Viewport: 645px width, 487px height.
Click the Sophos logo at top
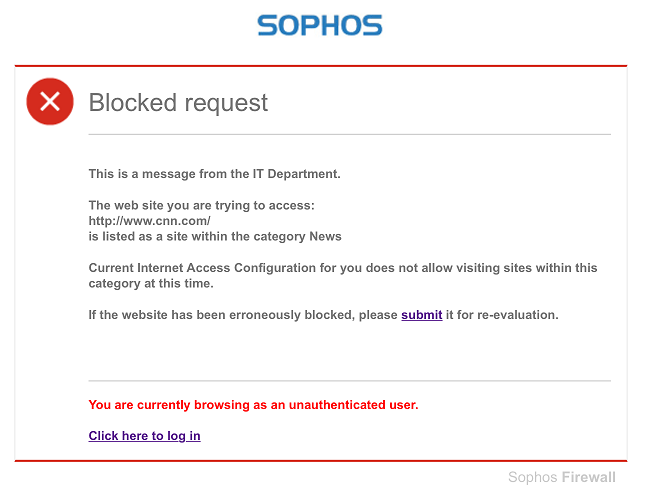320,26
